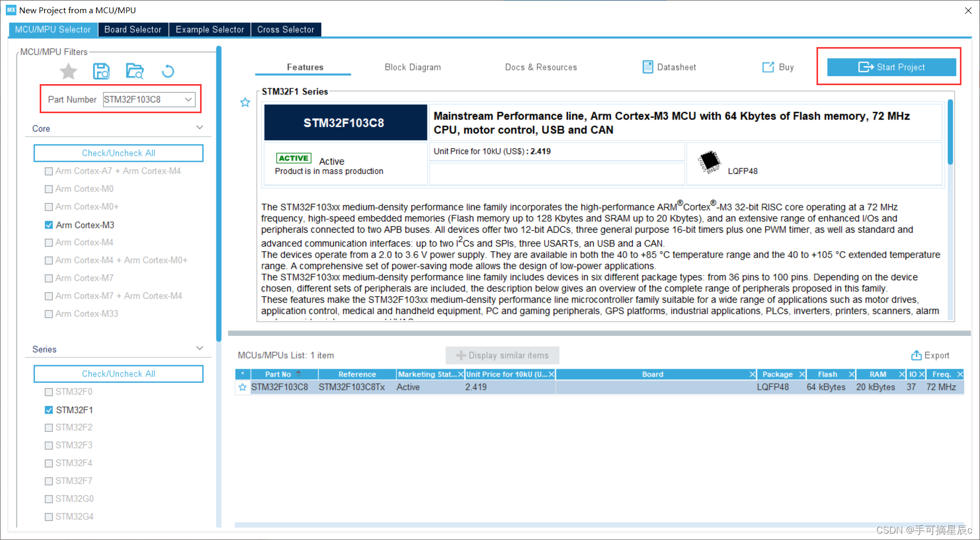This screenshot has height=540, width=980.
Task: Click the Buy external link icon
Action: [768, 67]
